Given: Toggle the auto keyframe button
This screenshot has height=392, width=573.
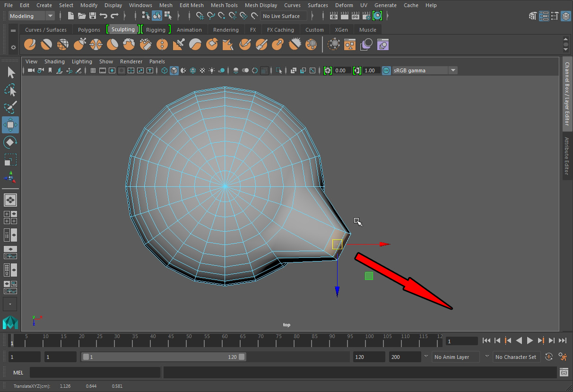Looking at the screenshot, I should 549,357.
